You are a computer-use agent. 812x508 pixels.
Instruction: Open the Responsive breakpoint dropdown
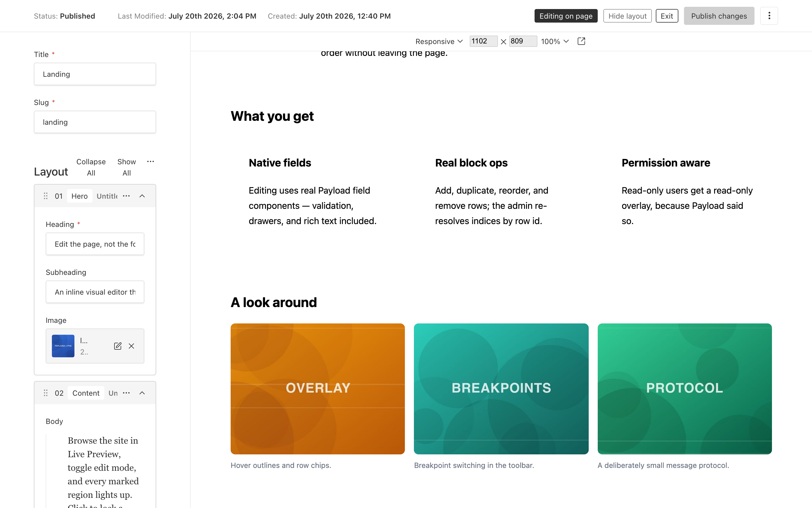pyautogui.click(x=439, y=41)
